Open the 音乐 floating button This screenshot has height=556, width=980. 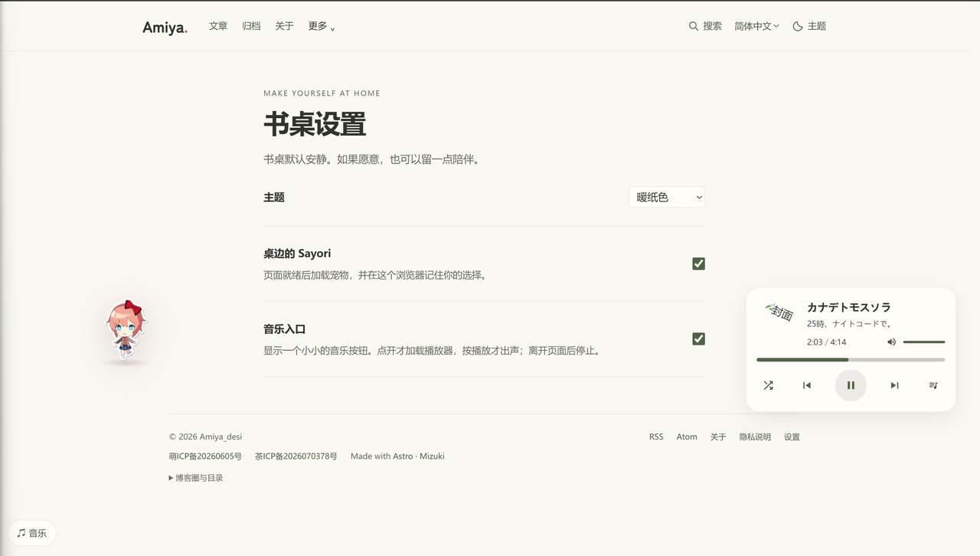[x=32, y=533]
